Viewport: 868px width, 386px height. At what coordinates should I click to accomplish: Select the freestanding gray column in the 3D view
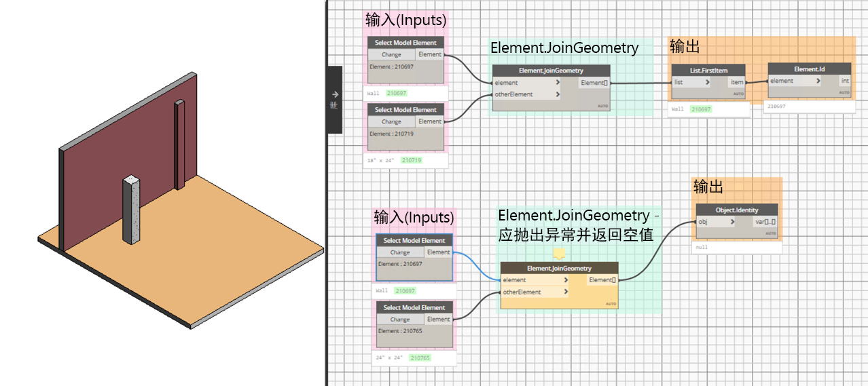(132, 210)
